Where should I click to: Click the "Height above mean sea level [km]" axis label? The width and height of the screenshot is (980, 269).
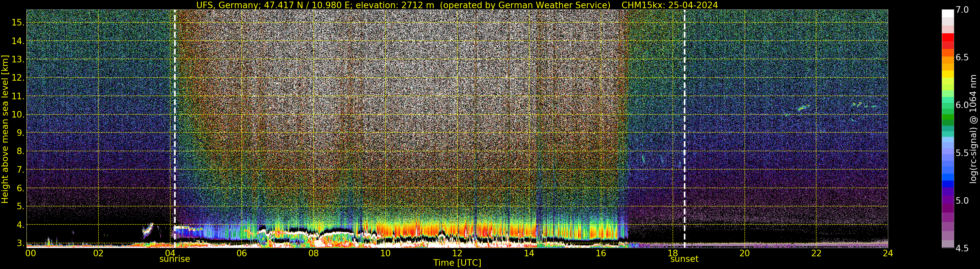coord(5,129)
